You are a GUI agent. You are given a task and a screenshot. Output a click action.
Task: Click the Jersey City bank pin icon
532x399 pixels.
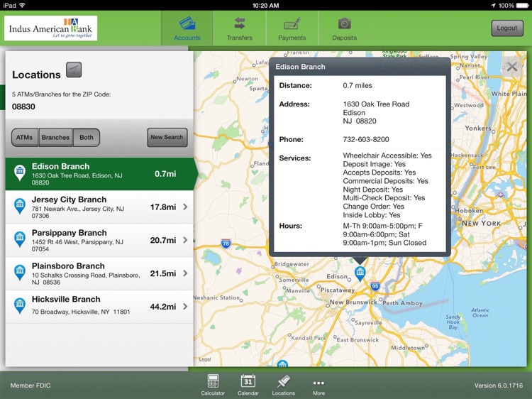click(20, 206)
